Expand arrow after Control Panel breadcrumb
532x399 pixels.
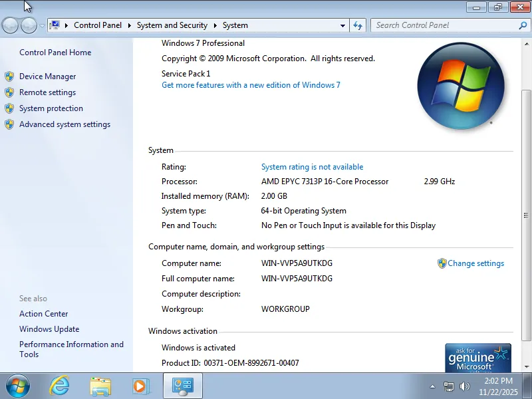click(x=129, y=25)
